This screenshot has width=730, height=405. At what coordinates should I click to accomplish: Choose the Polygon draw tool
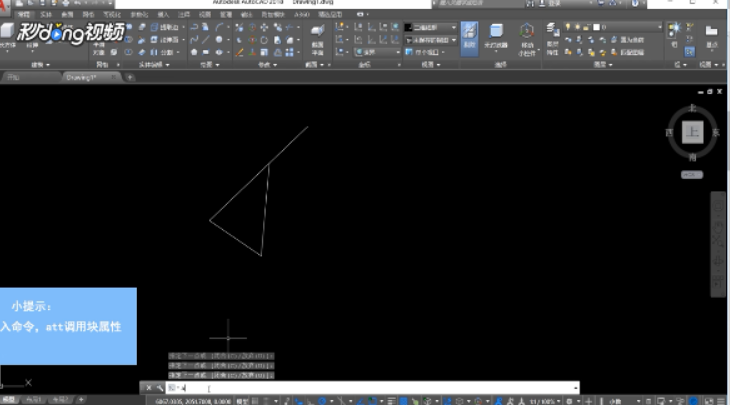[194, 52]
